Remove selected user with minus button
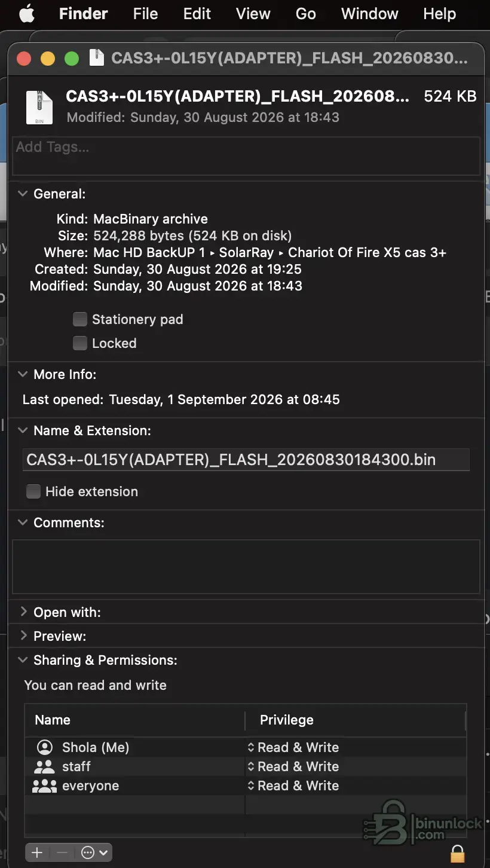This screenshot has height=868, width=490. [x=62, y=852]
